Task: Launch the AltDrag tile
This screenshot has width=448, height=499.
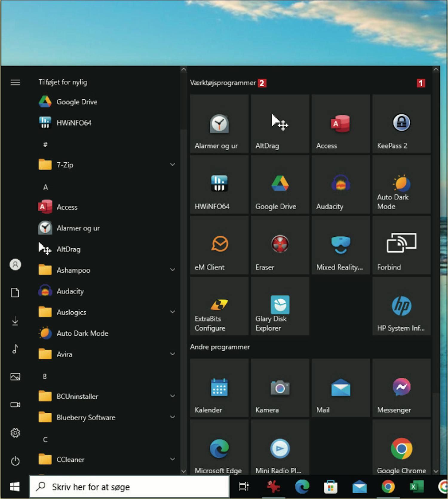Action: pyautogui.click(x=280, y=124)
